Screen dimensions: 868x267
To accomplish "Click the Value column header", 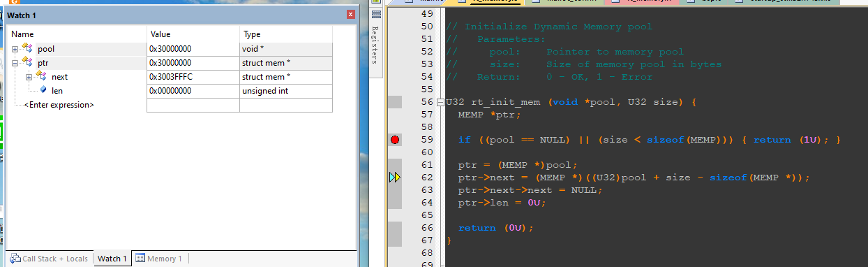I will [x=193, y=34].
